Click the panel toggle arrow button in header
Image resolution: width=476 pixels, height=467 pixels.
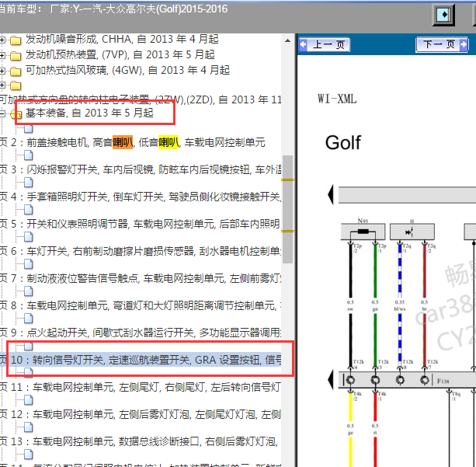443,15
